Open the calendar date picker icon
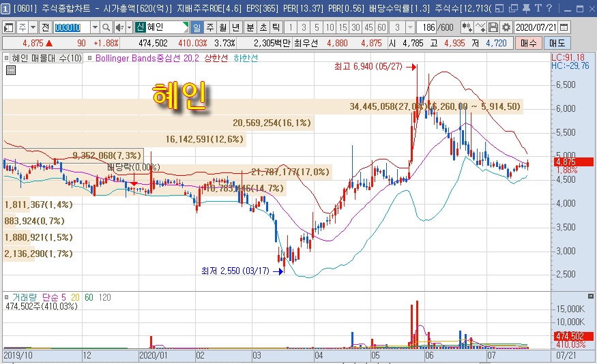The image size is (597, 364). click(x=564, y=27)
